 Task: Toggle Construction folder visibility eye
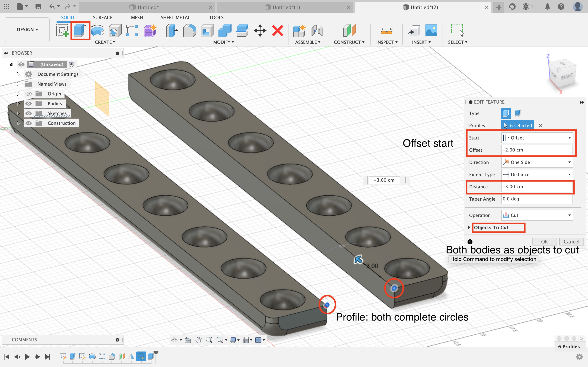pos(29,123)
